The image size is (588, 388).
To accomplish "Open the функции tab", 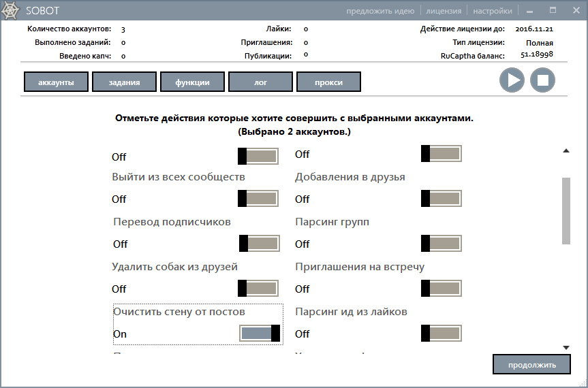I will [192, 82].
